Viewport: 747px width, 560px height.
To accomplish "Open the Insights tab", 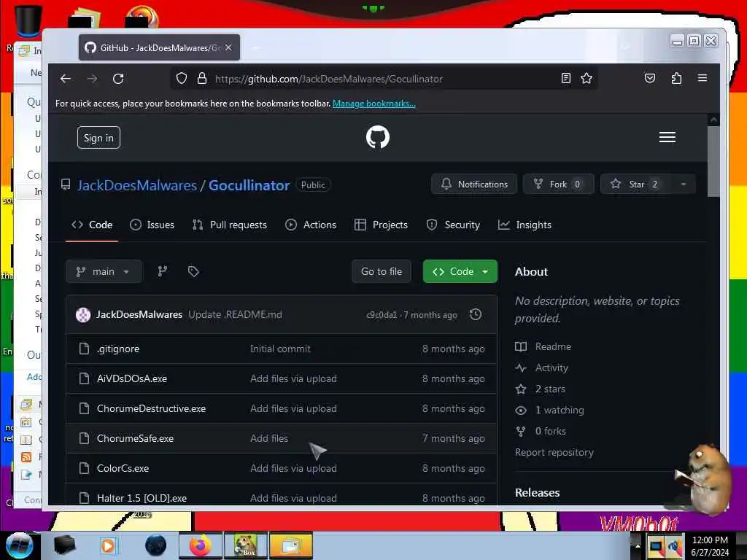I will click(525, 225).
